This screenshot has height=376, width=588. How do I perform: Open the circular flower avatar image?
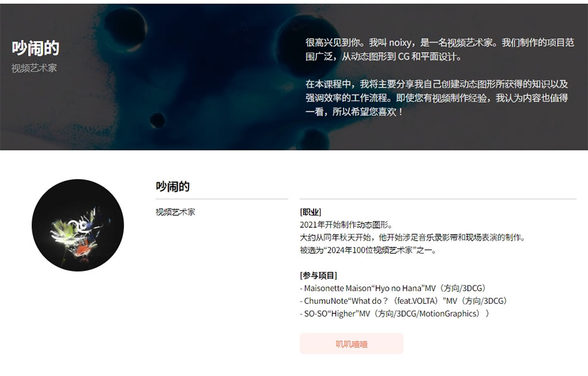pos(78,225)
